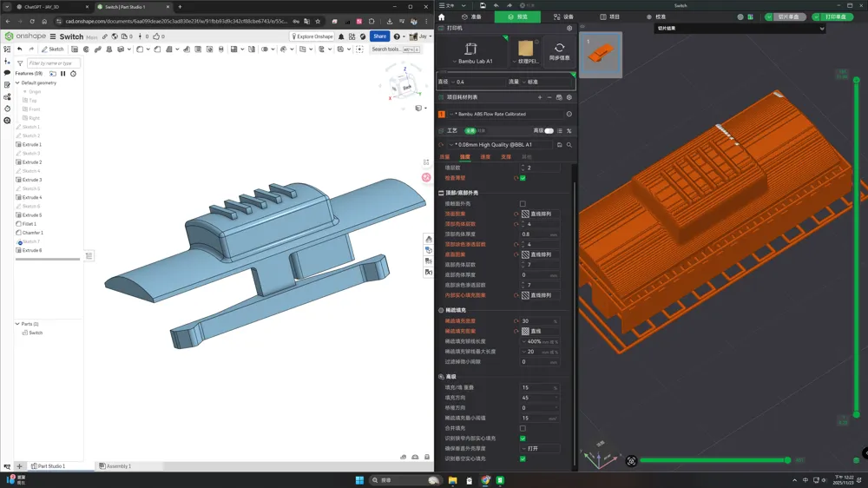The width and height of the screenshot is (868, 488).
Task: Open the top surface pattern dropdown
Action: click(x=540, y=214)
